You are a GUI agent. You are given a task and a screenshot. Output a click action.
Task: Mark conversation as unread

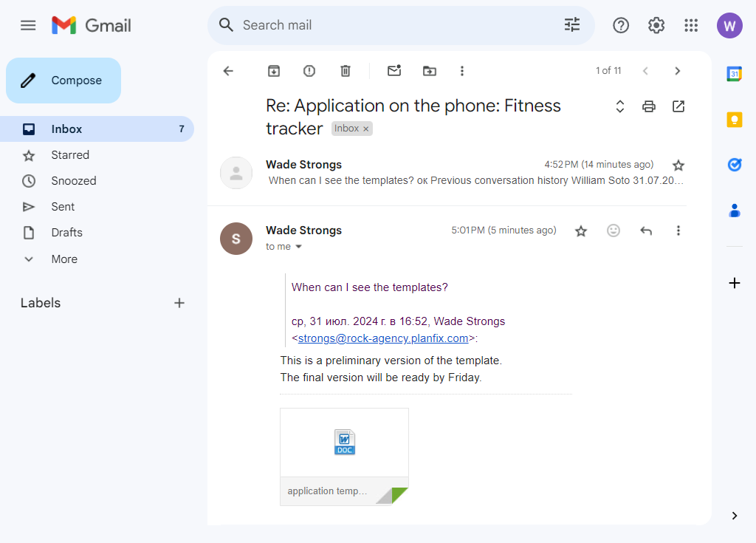pos(394,70)
